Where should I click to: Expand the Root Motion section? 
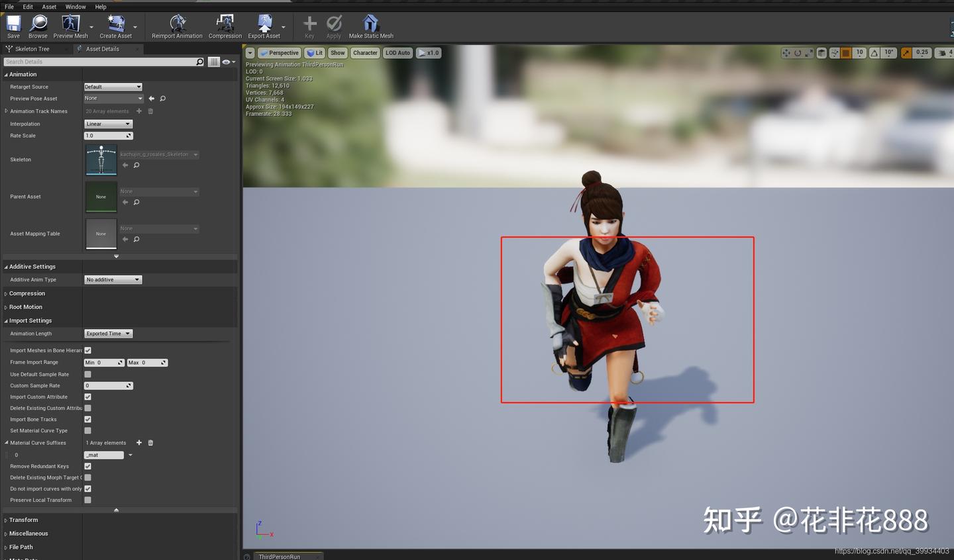tap(25, 306)
